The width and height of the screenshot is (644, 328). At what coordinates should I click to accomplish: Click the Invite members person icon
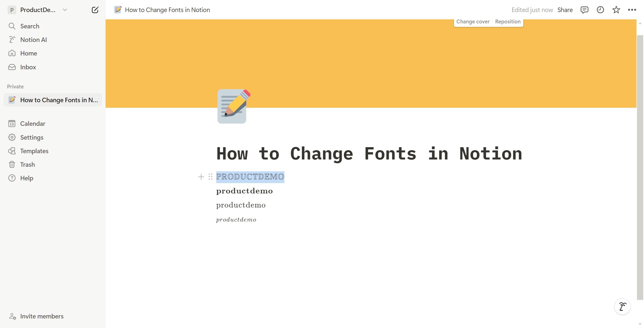point(12,316)
